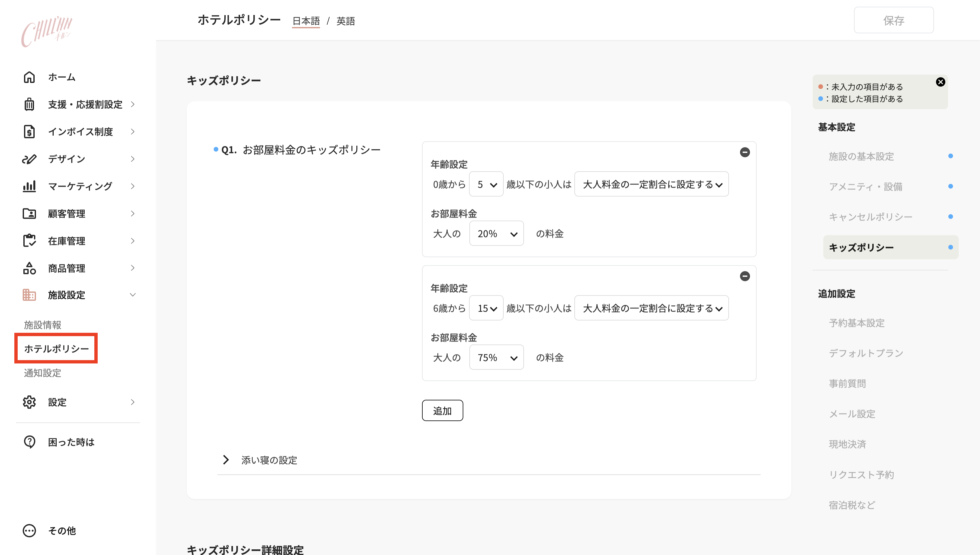This screenshot has height=555, width=980.
Task: Open the 5歳 age dropdown
Action: click(486, 184)
